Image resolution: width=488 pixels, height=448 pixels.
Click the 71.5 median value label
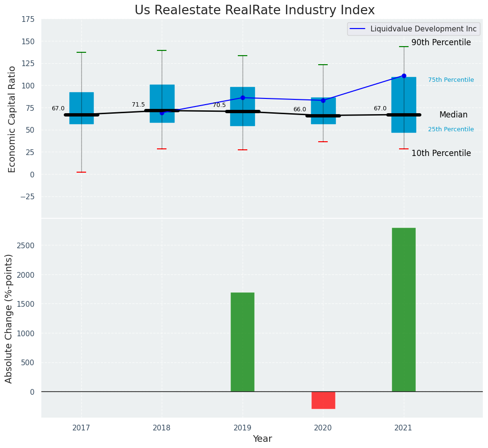point(138,105)
